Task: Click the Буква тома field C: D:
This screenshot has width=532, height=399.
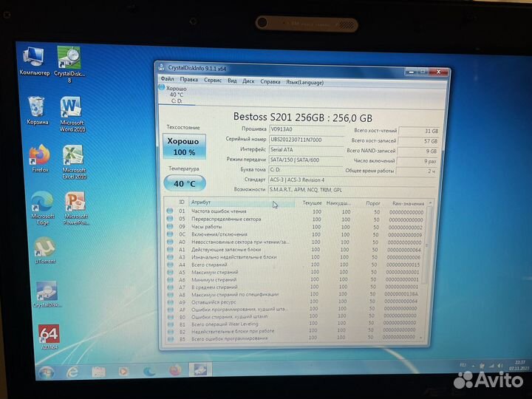Action: click(306, 170)
